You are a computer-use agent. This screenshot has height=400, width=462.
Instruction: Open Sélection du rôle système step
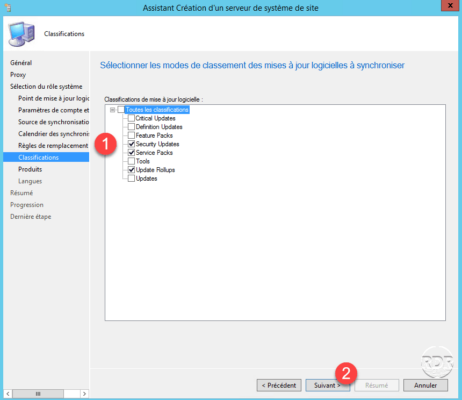46,86
